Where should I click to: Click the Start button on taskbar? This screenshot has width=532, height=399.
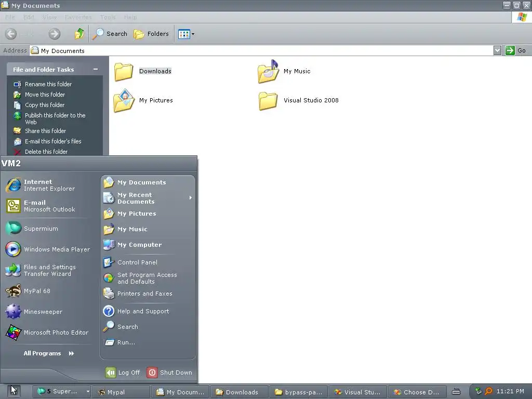14,392
